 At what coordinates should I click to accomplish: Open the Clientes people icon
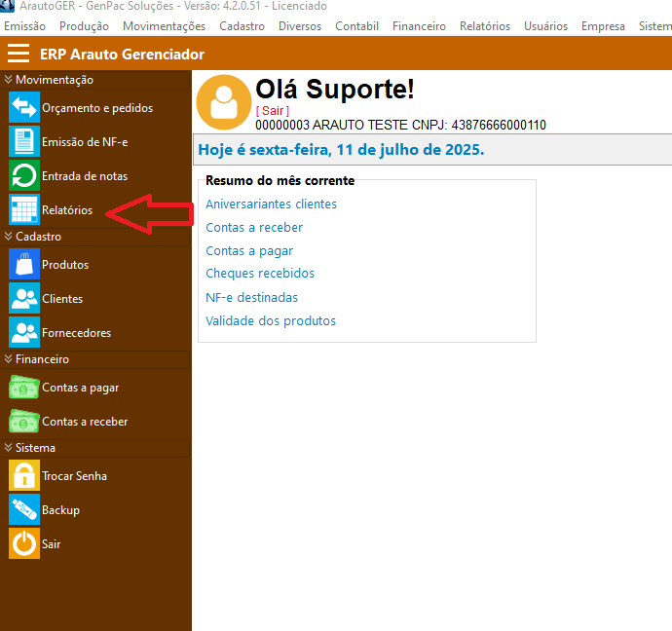pos(24,298)
